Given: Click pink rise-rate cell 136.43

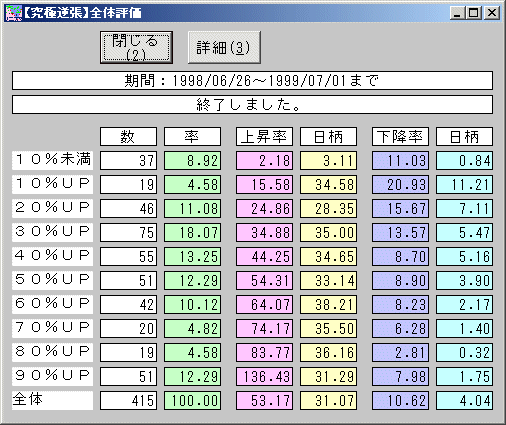Looking at the screenshot, I should click(264, 376).
